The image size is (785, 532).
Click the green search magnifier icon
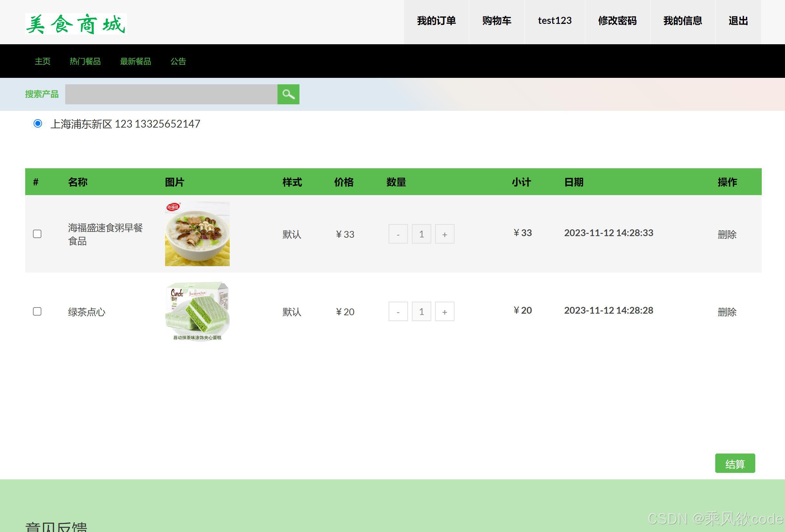(288, 94)
